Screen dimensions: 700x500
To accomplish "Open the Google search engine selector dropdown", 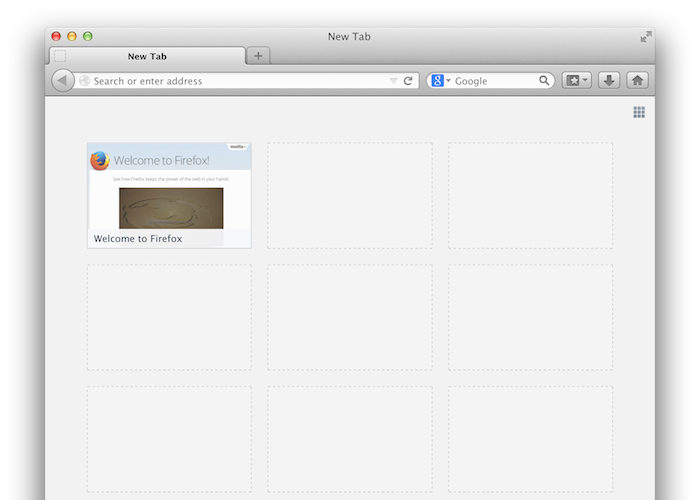I will pyautogui.click(x=441, y=81).
